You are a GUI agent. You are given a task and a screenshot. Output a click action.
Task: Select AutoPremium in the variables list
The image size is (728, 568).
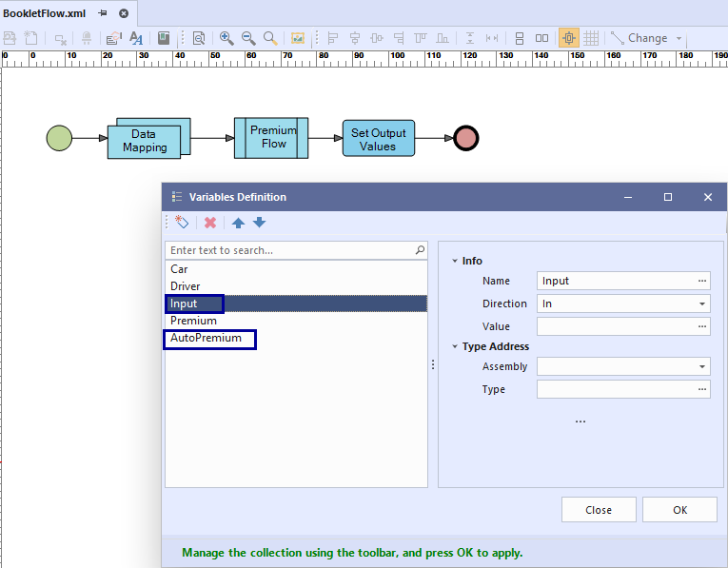pos(296,338)
